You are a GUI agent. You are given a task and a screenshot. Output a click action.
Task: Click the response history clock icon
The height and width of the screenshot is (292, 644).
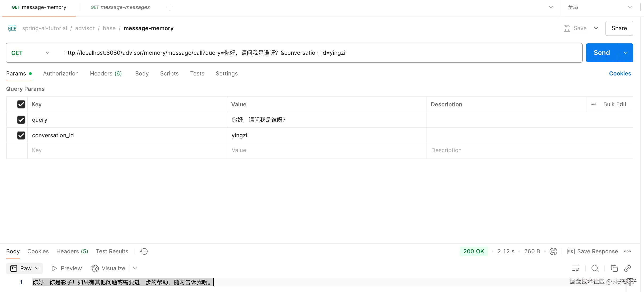pyautogui.click(x=144, y=251)
